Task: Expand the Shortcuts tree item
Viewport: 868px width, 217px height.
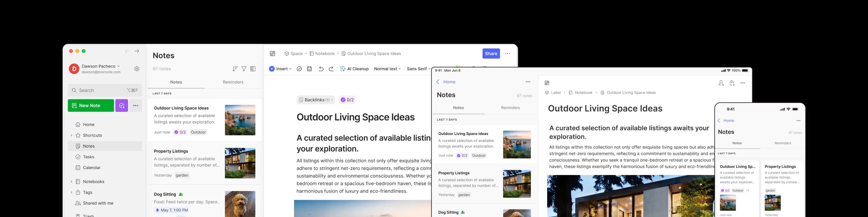Action: pyautogui.click(x=71, y=135)
